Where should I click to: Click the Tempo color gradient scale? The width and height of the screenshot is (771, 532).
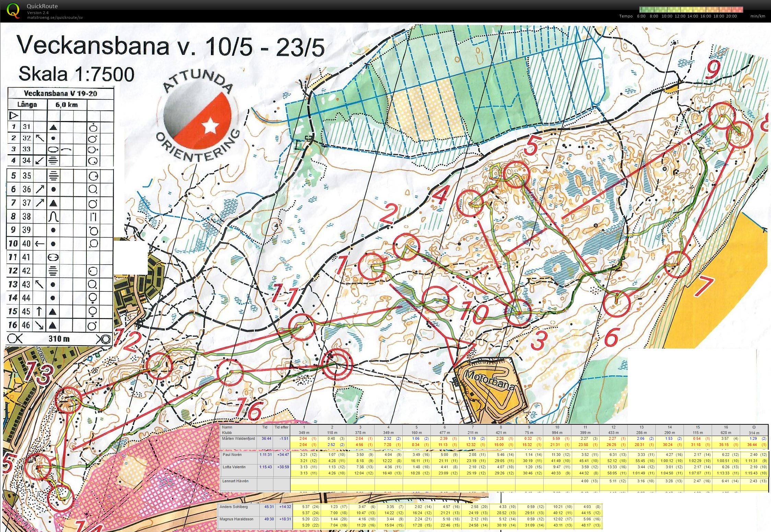691,10
